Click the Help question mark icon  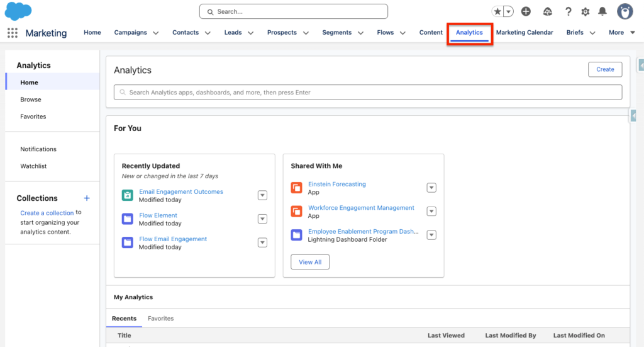(x=569, y=11)
